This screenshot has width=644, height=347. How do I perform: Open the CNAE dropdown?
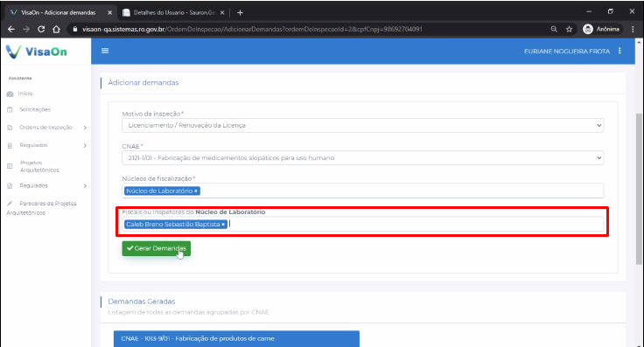click(362, 158)
